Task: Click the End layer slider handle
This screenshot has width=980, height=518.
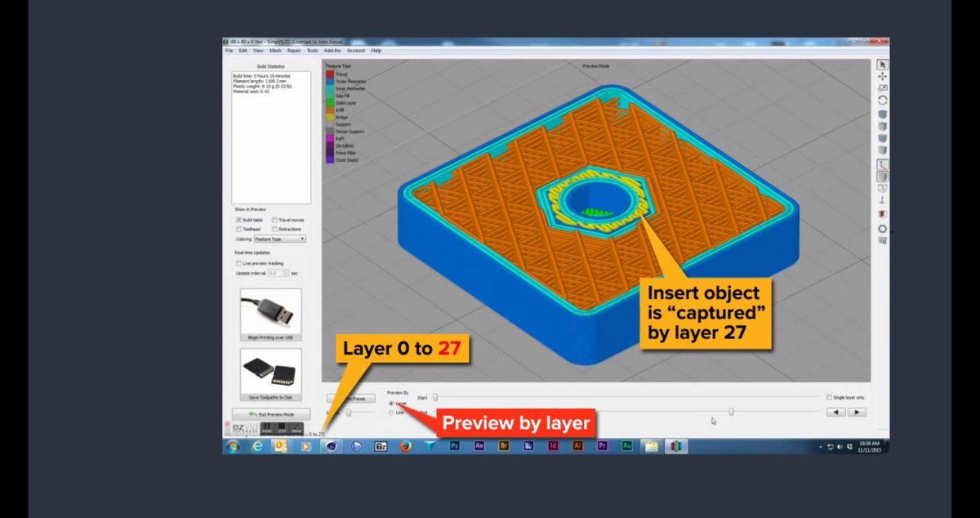Action: click(731, 412)
